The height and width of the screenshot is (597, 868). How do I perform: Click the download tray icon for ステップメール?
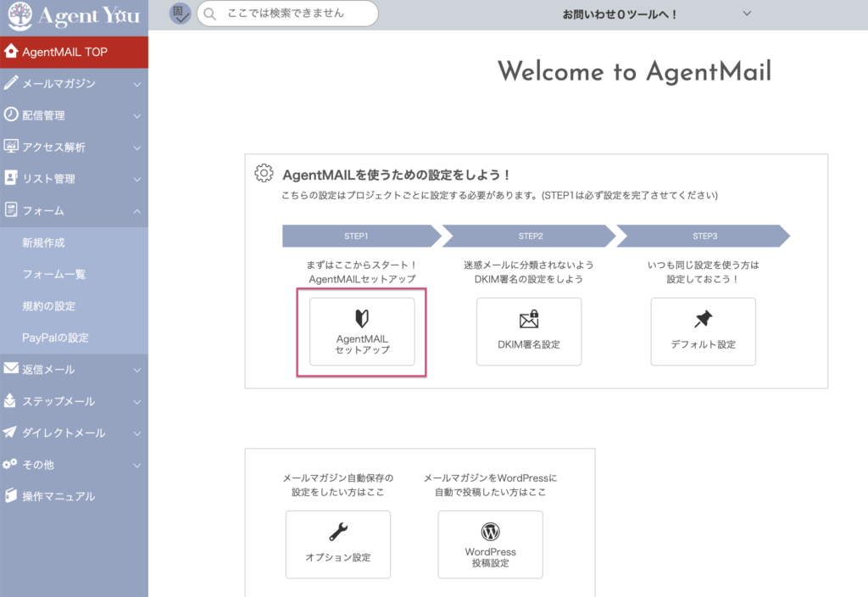point(9,400)
